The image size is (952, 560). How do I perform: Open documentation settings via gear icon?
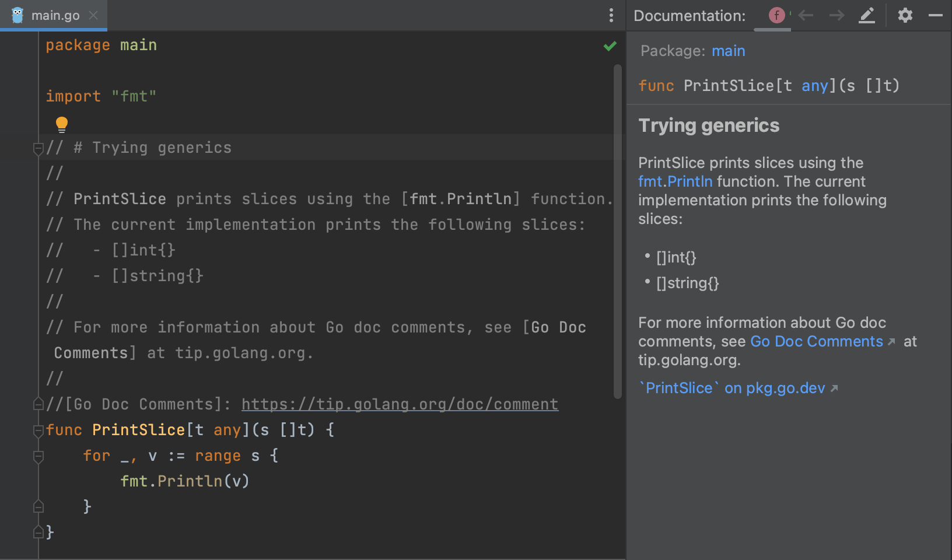pyautogui.click(x=905, y=16)
